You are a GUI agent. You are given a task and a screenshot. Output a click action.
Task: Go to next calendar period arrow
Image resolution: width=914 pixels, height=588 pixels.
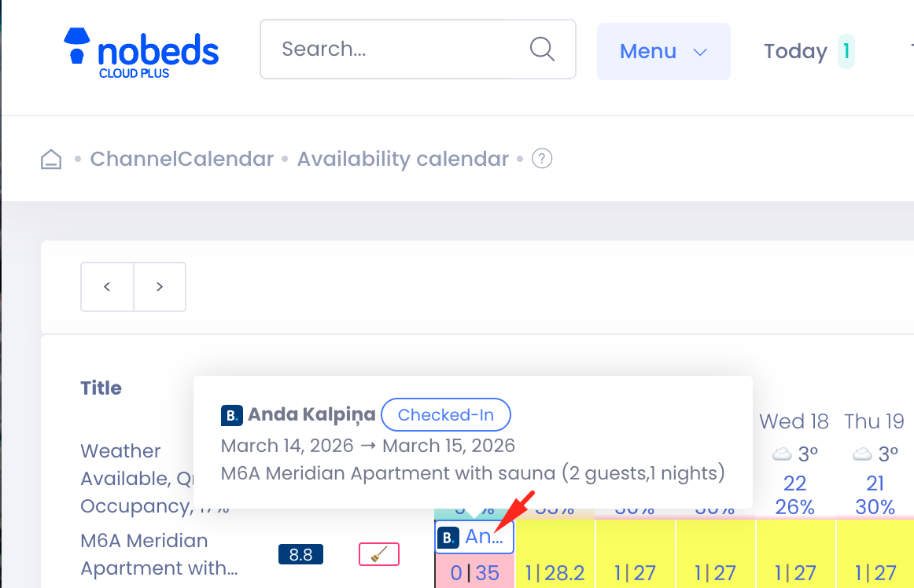160,287
